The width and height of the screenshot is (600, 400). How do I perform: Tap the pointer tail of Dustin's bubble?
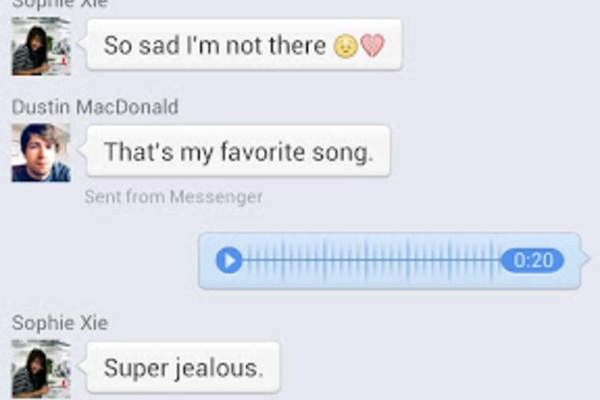[x=82, y=150]
